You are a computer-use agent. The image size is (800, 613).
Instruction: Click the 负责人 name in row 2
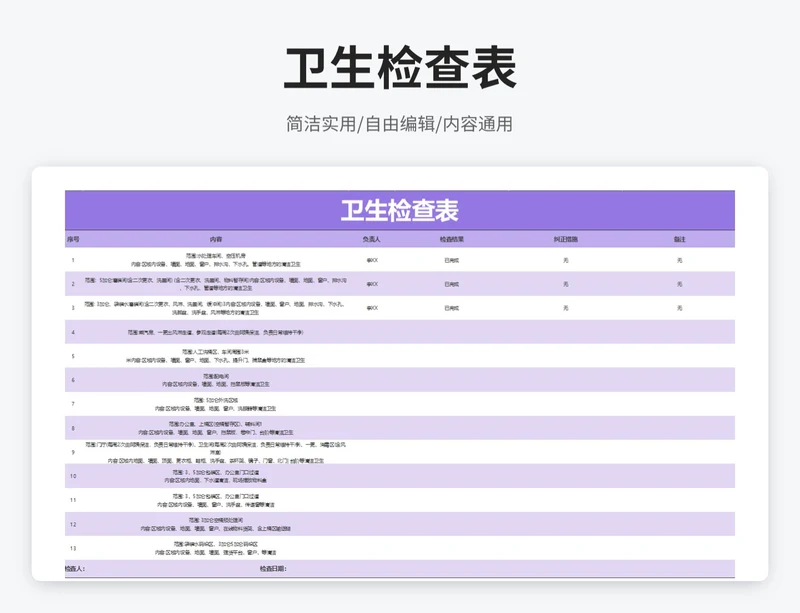click(x=372, y=284)
